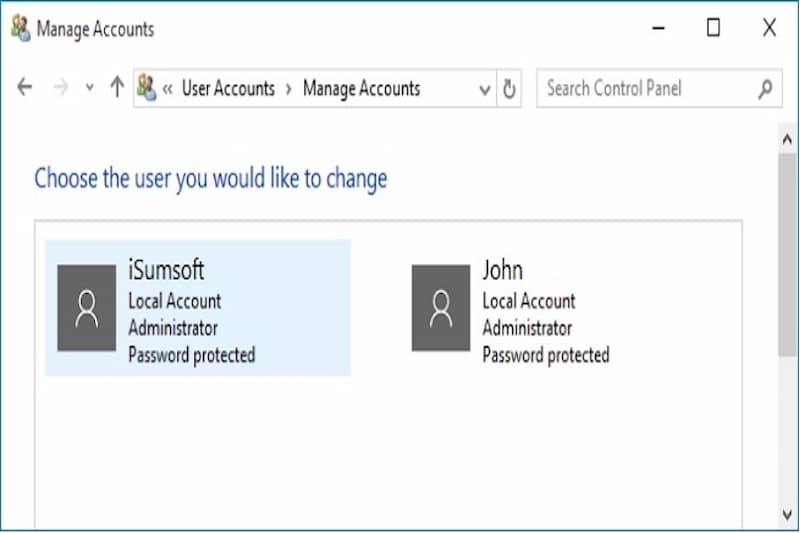Go up one level with Up arrow
800x533 pixels.
coord(116,88)
